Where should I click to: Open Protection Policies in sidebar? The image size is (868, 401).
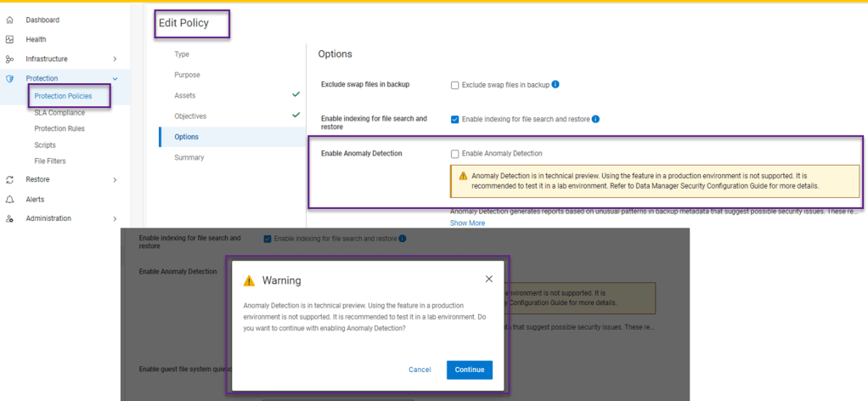(x=63, y=96)
